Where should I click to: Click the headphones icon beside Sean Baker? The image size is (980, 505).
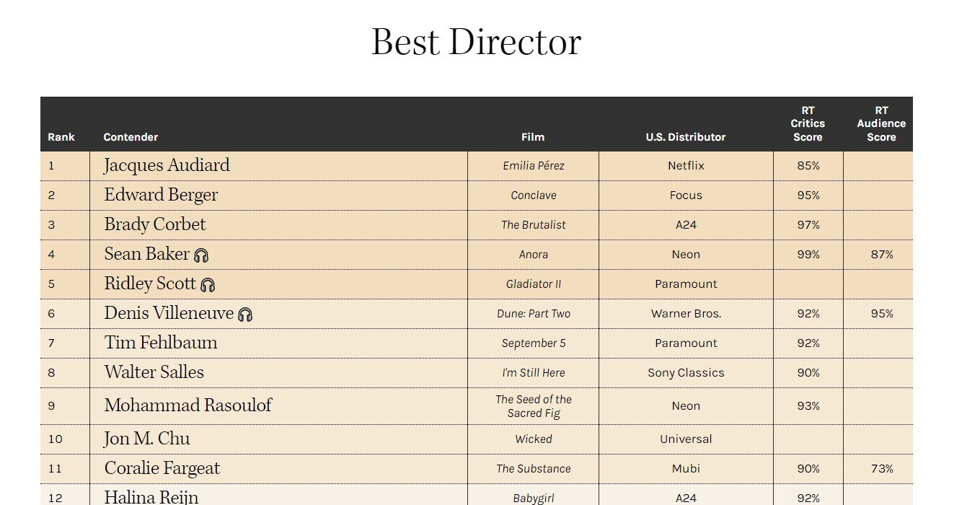(201, 255)
